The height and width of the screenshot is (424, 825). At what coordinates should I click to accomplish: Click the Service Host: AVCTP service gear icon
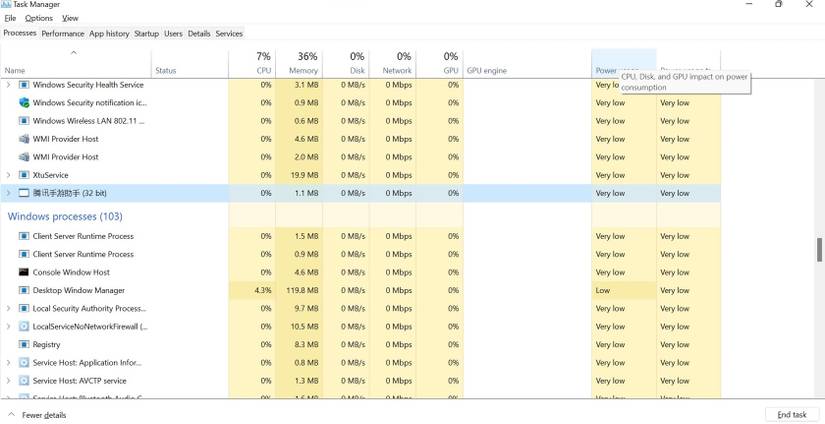click(24, 381)
